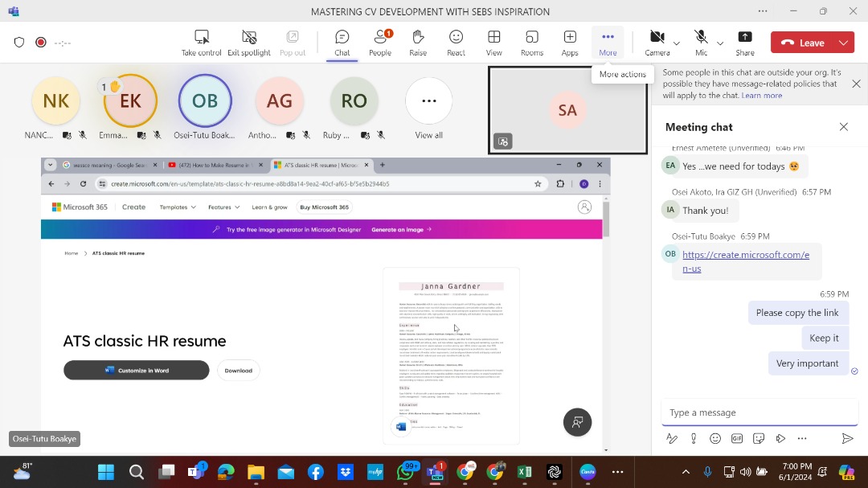
Task: Open dropdown arrow beside Leave button
Action: coord(843,43)
